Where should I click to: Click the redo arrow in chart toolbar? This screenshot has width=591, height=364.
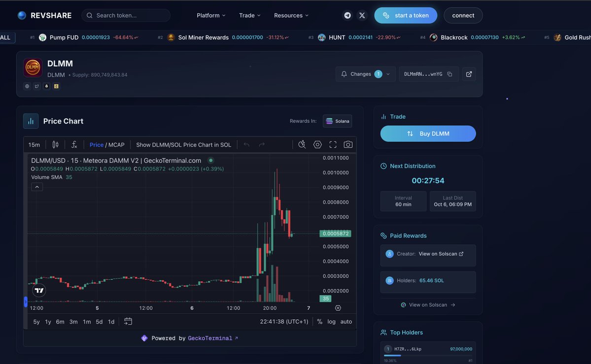point(262,145)
